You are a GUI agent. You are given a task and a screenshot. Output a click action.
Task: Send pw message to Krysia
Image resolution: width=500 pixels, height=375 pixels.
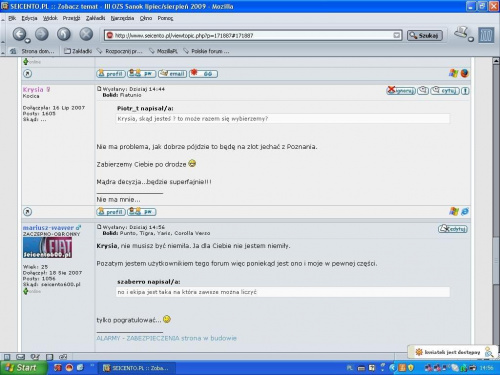click(x=142, y=212)
